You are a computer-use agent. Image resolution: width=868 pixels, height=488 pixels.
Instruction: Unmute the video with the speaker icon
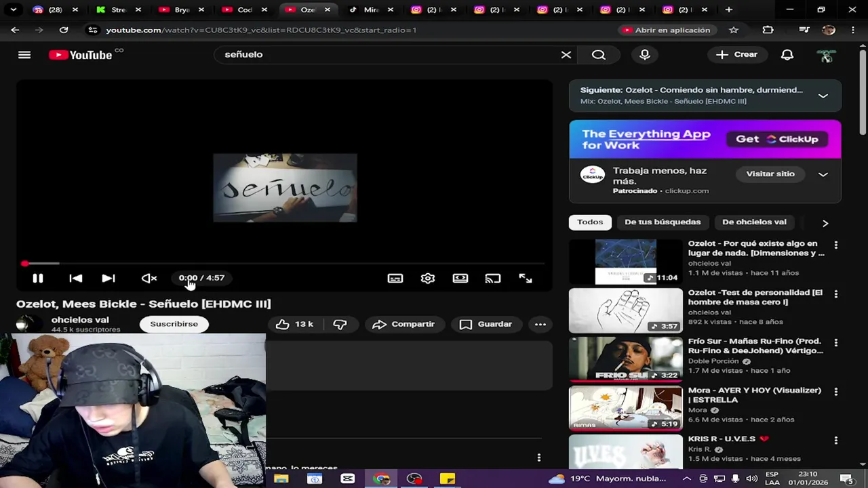tap(149, 279)
